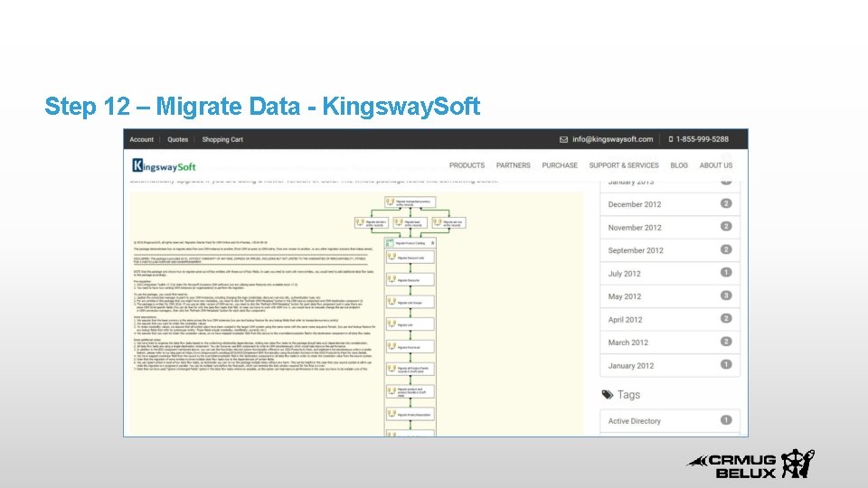Open the Account link in top bar

click(x=141, y=139)
